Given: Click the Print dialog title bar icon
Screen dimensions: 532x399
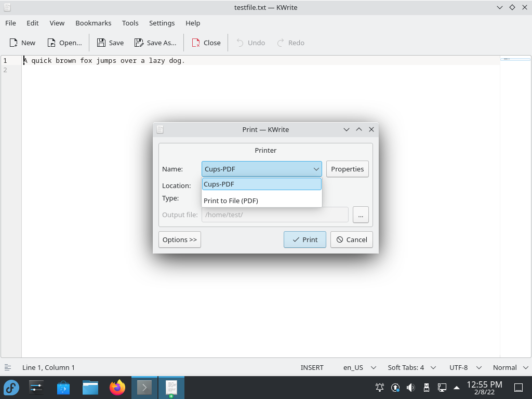Looking at the screenshot, I should [160, 129].
